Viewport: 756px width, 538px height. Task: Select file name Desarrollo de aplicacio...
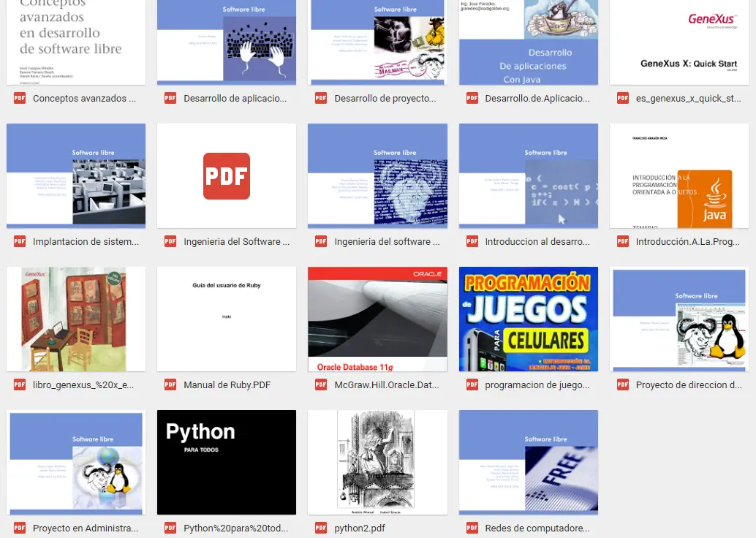tap(235, 99)
